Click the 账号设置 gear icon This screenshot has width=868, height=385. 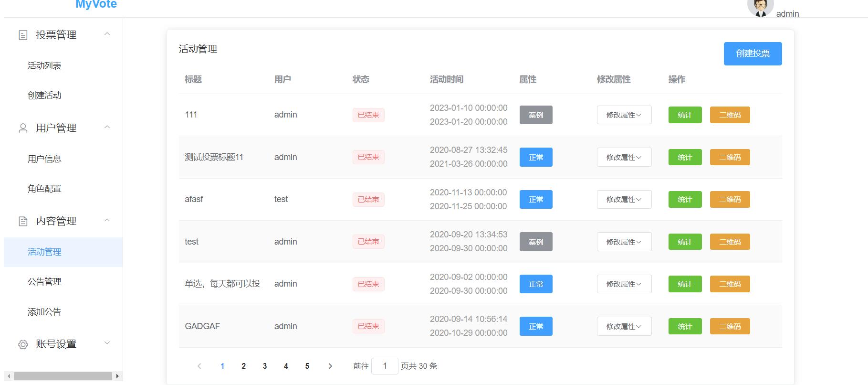coord(23,344)
